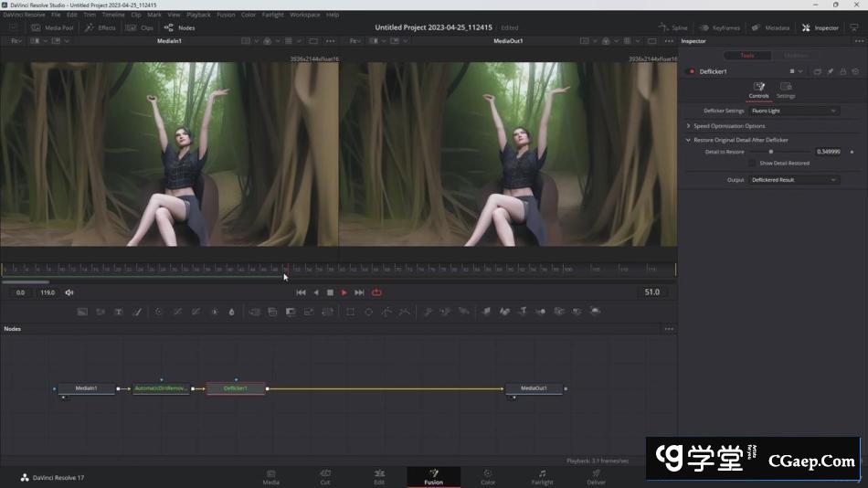Expand Speed Optimization Options section

[x=728, y=125]
